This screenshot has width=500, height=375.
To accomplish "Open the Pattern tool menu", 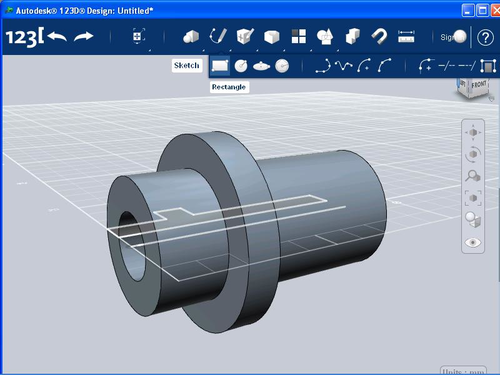I will click(299, 36).
